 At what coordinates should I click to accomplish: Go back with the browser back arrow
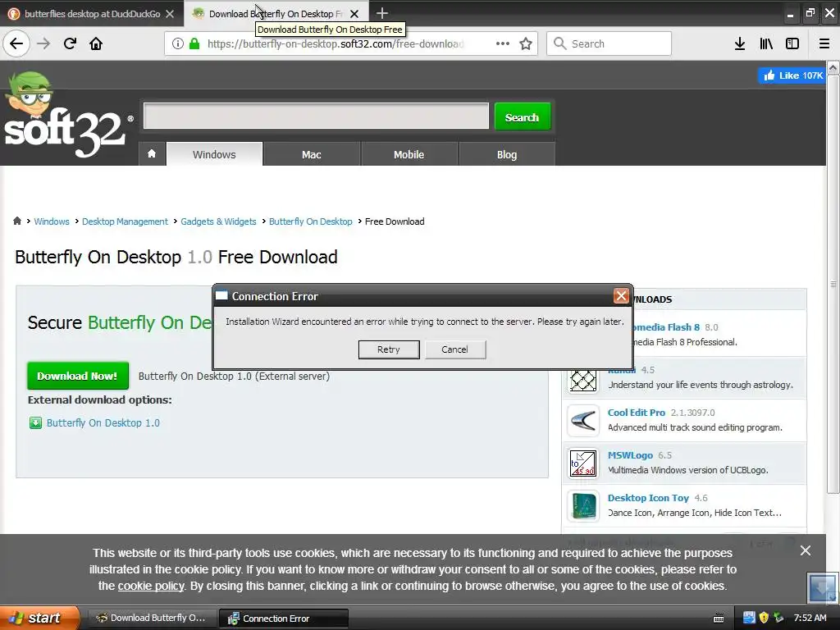click(16, 43)
